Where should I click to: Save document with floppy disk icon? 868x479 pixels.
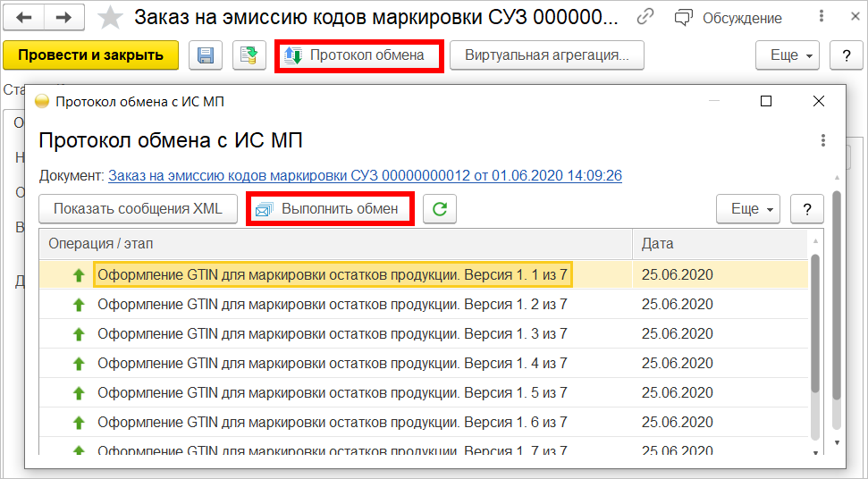coord(205,55)
